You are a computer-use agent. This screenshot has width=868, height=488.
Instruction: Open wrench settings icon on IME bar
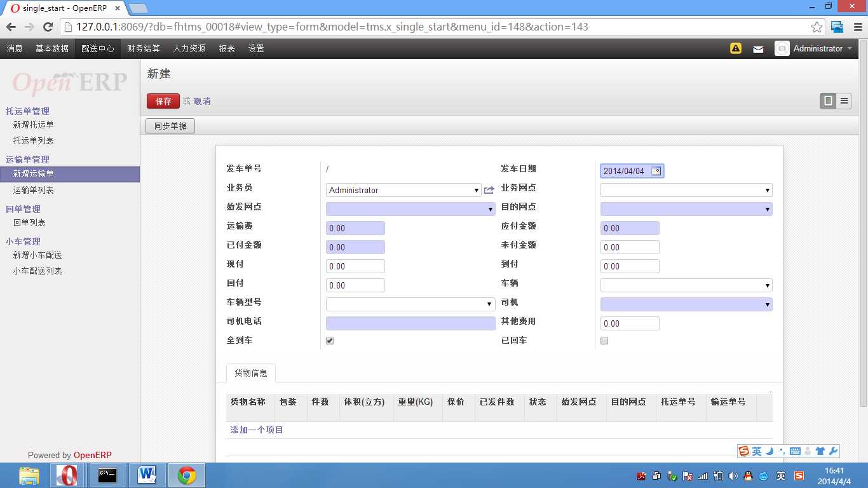[x=834, y=451]
